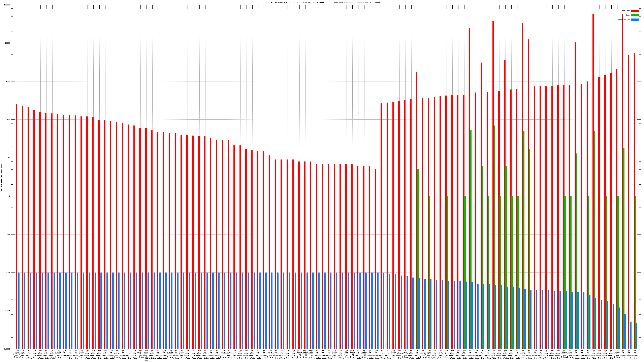Click the 100000 y-axis tick label

[x=7, y=5]
